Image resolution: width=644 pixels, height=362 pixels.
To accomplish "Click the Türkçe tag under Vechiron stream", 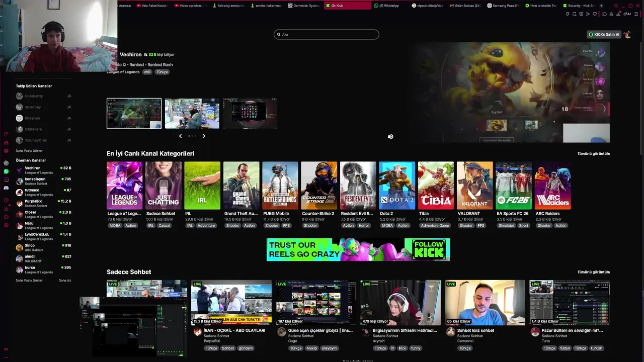I will (x=162, y=72).
